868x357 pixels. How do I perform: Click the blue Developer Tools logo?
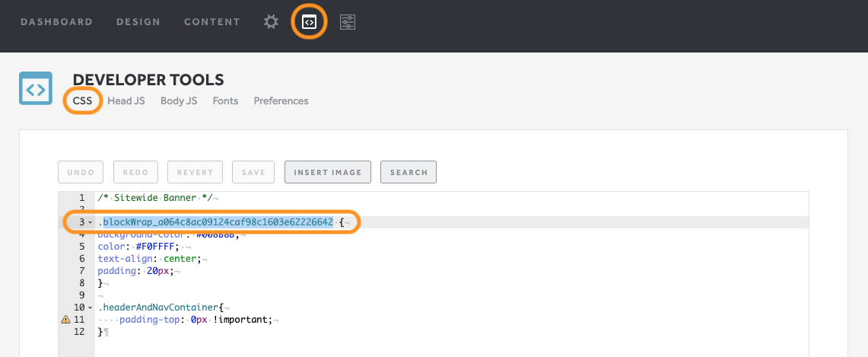(x=36, y=88)
